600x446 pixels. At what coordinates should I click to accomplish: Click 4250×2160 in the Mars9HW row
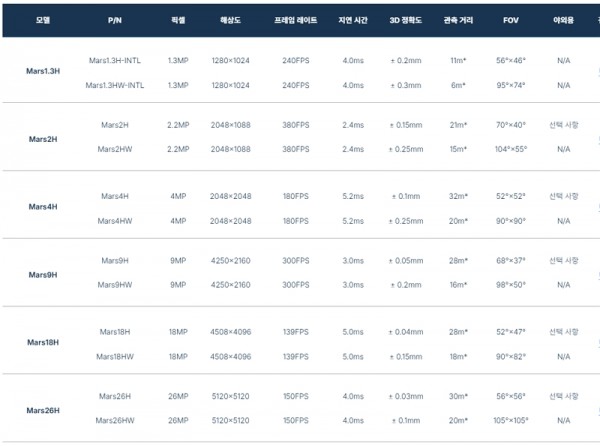click(x=230, y=285)
